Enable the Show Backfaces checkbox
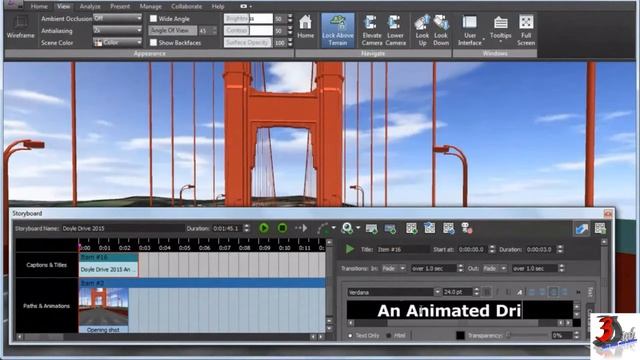 pos(153,42)
